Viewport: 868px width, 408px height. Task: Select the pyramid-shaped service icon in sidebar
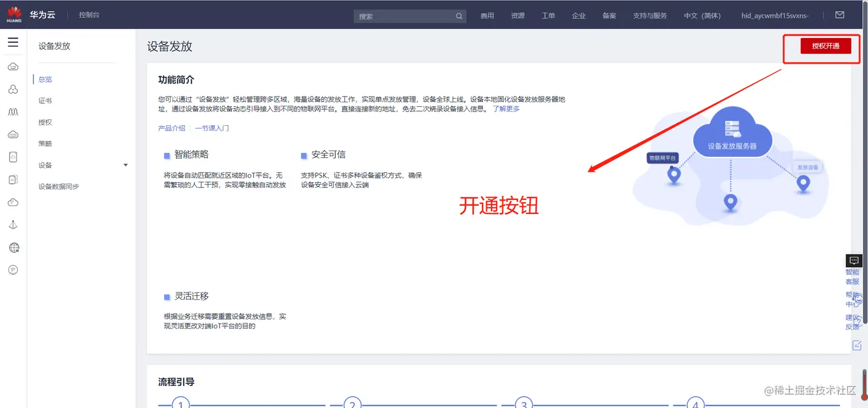(13, 224)
